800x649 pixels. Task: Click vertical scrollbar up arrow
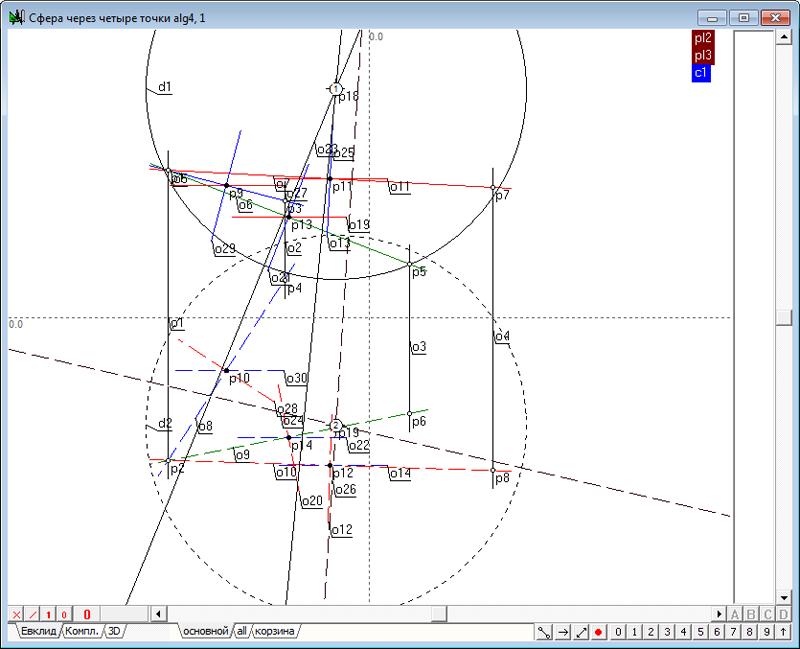pos(783,37)
